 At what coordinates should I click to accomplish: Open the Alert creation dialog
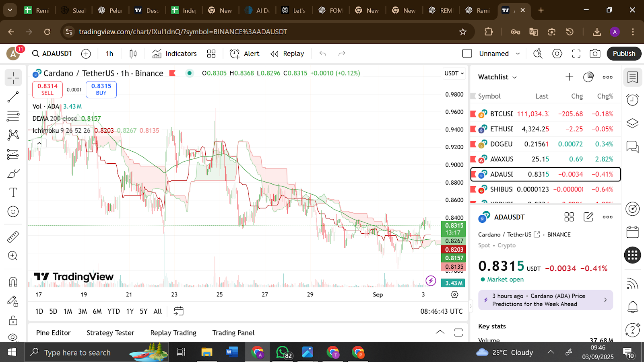[245, 53]
